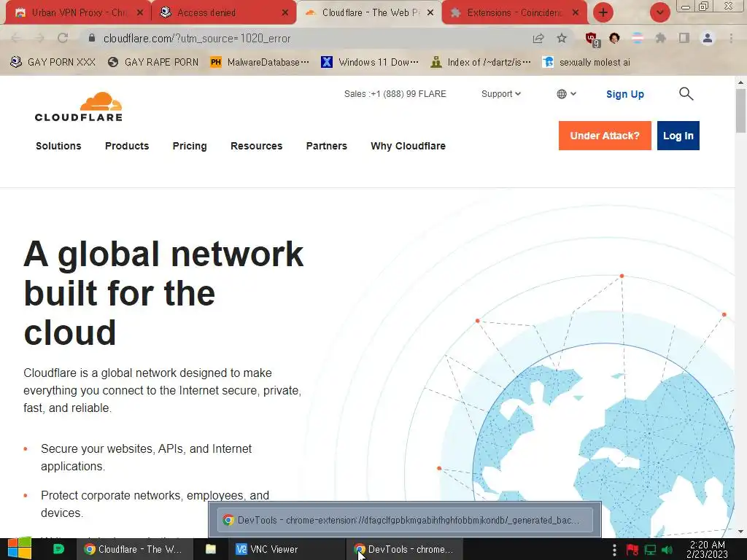The width and height of the screenshot is (747, 560).
Task: Open the Pricing menu item
Action: [190, 146]
